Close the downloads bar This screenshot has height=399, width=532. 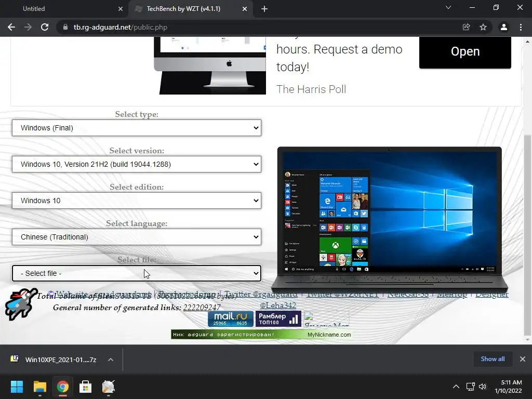pos(523,359)
